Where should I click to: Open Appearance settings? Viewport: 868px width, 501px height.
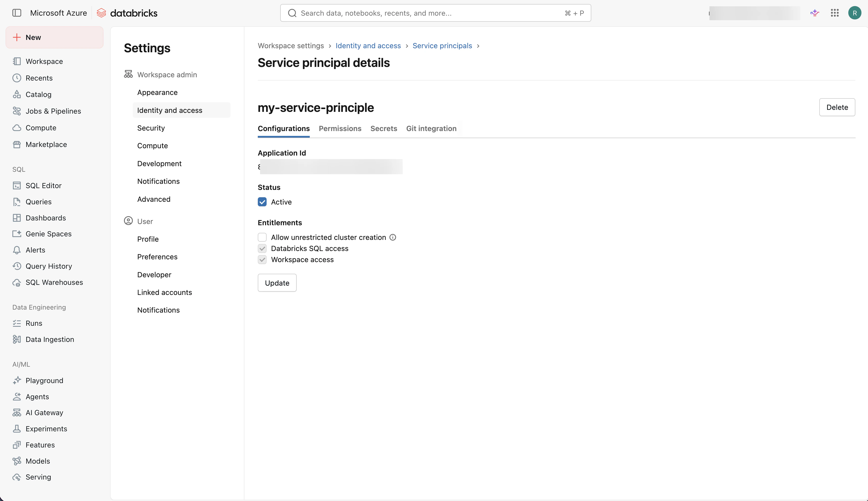(181, 92)
